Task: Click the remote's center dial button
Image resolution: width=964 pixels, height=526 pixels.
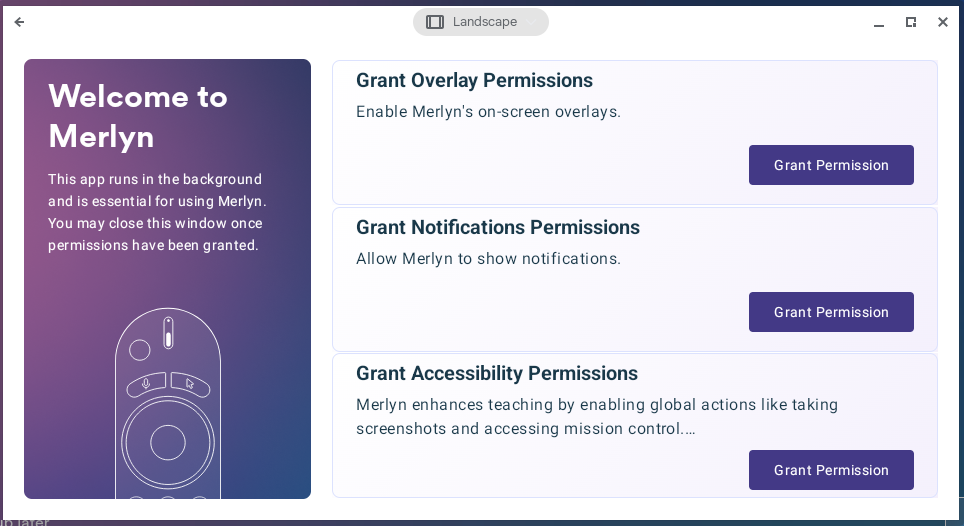Action: 168,442
